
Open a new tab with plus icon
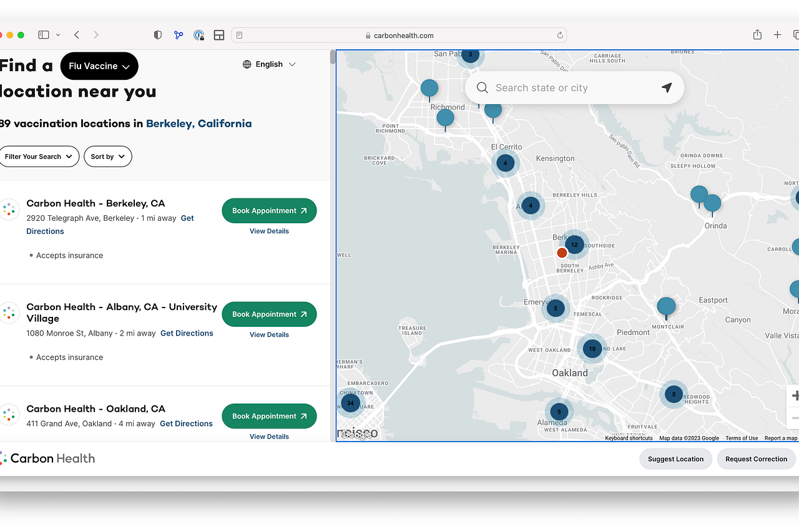pos(777,35)
